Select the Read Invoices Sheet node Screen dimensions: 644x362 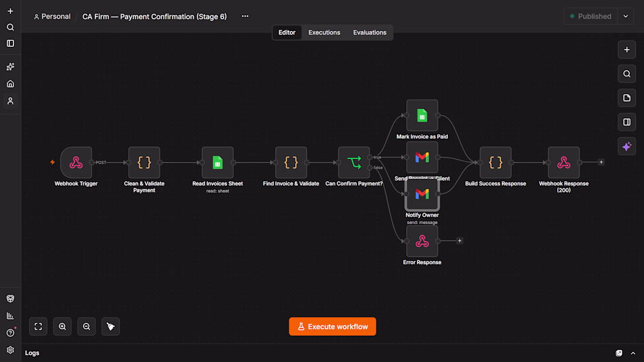(x=218, y=163)
